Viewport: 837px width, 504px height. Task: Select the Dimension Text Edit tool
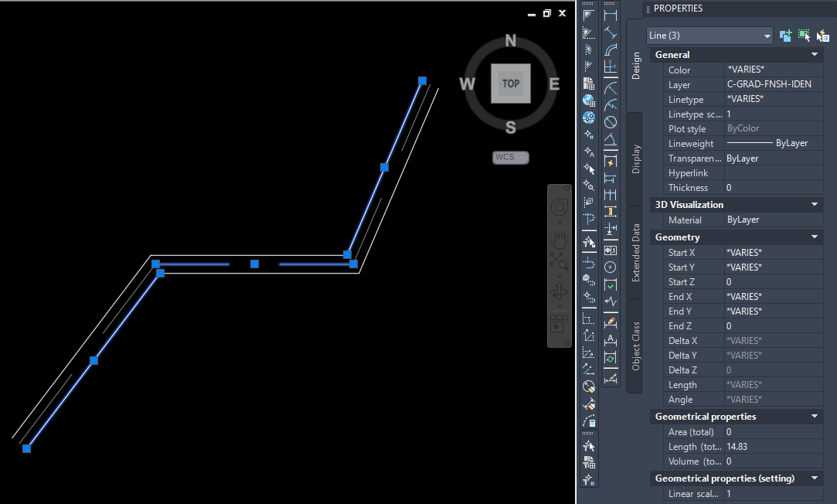(610, 340)
